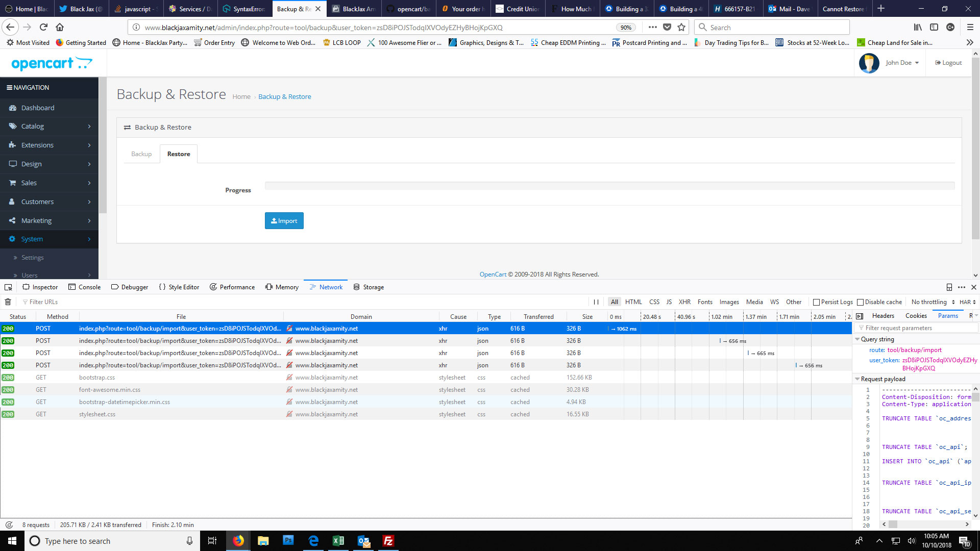Open the Firefox hamburger menu

click(x=970, y=27)
